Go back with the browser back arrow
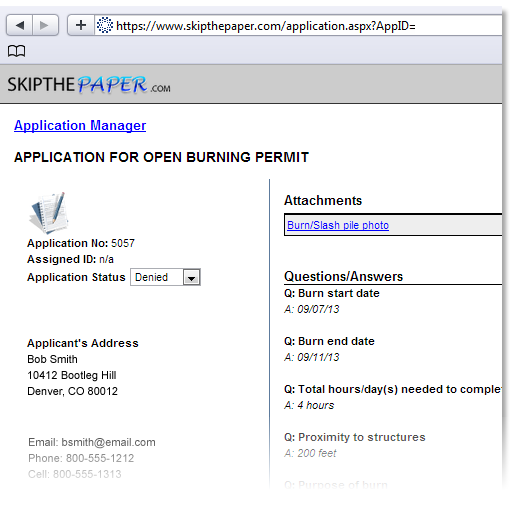The image size is (512, 510). pyautogui.click(x=19, y=25)
